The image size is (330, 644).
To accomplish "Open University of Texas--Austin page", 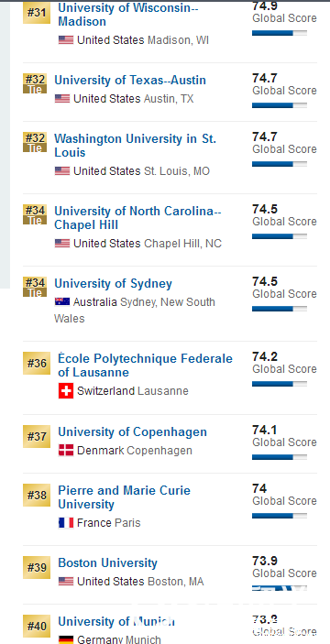I will [130, 80].
